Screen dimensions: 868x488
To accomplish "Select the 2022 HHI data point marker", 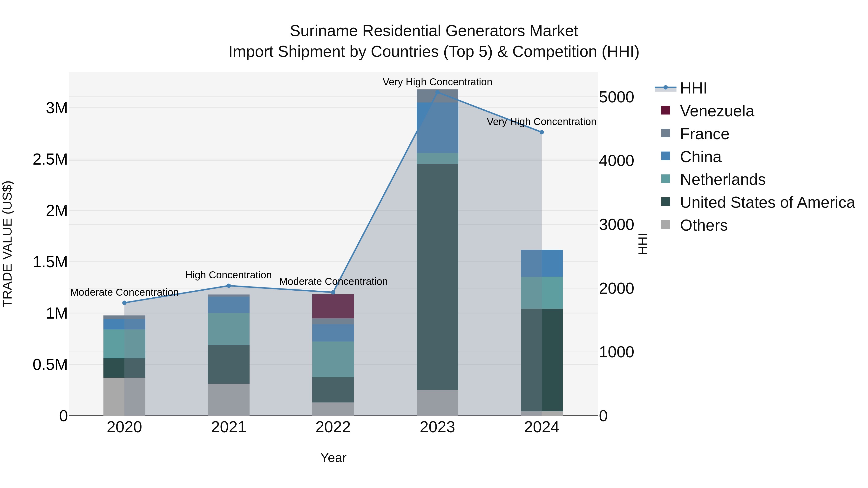I will (x=333, y=292).
